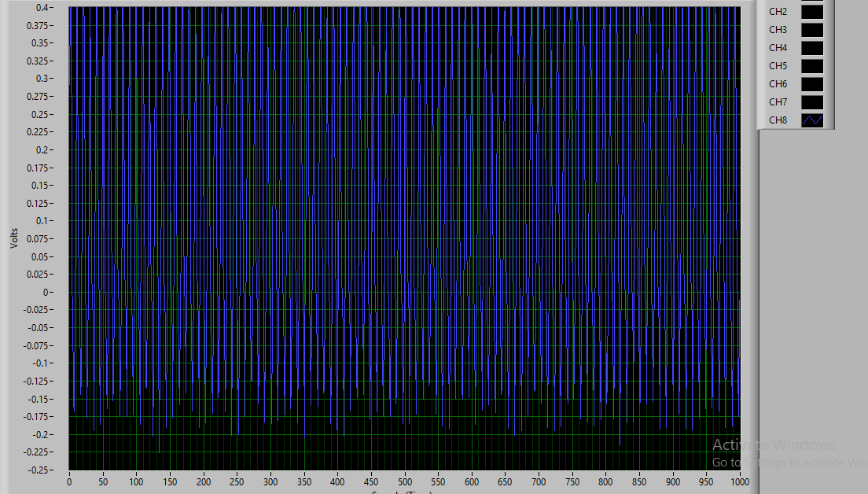Viewport: 868px width, 494px height.
Task: Click the 750 X-axis tick label
Action: click(572, 482)
